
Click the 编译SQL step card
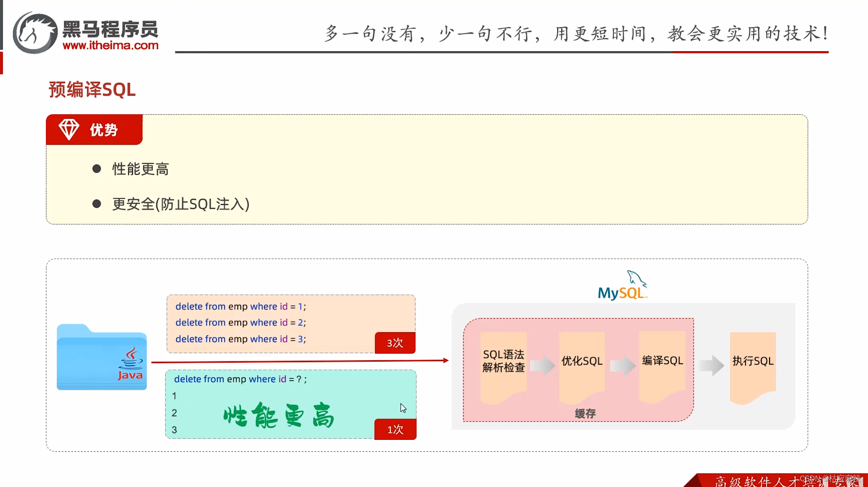pyautogui.click(x=662, y=367)
